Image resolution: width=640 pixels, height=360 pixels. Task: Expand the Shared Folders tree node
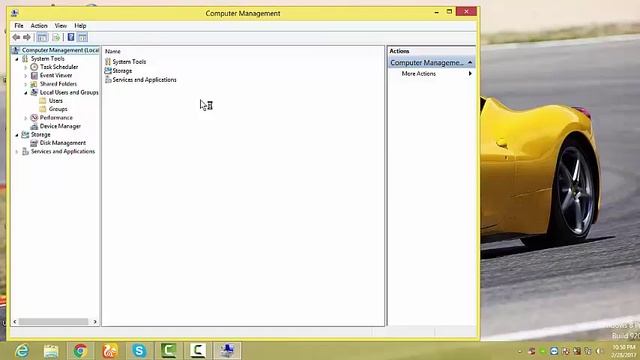click(26, 84)
